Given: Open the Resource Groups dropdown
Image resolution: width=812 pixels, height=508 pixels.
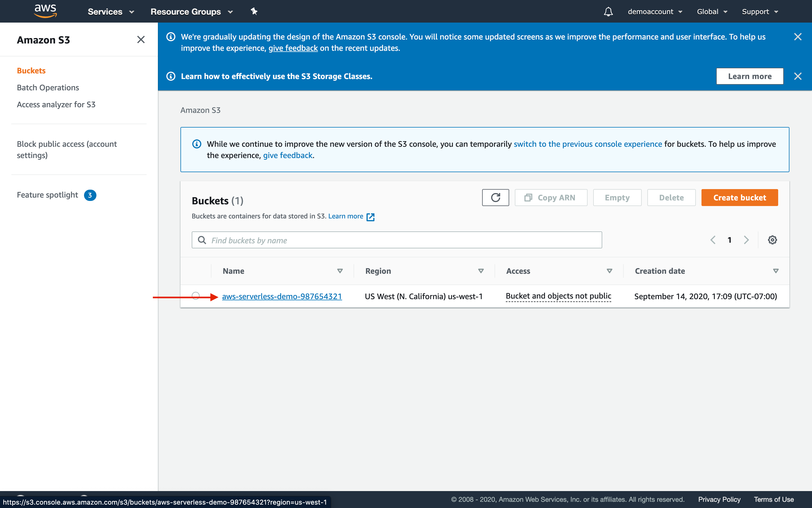Looking at the screenshot, I should (x=192, y=12).
